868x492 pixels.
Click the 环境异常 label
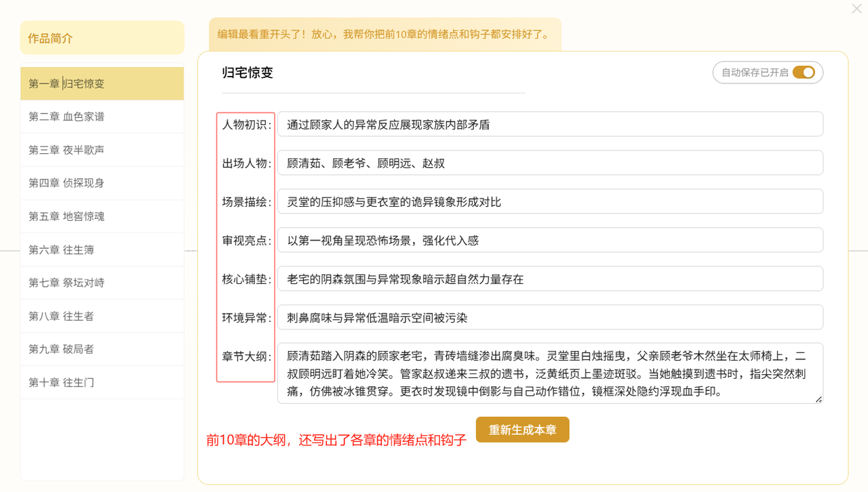(247, 318)
